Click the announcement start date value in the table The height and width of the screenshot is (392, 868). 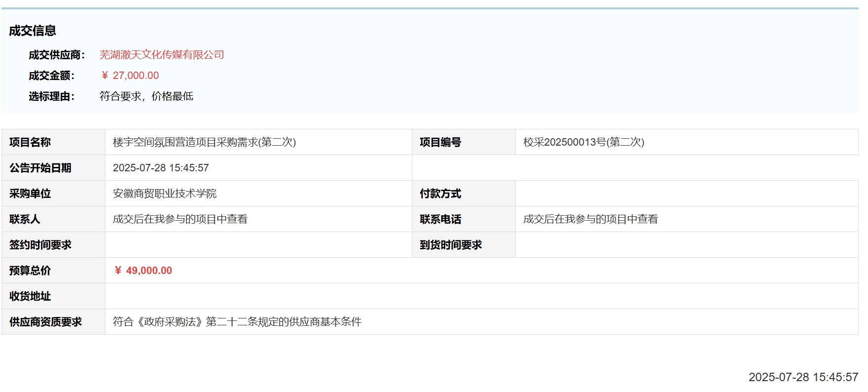161,168
